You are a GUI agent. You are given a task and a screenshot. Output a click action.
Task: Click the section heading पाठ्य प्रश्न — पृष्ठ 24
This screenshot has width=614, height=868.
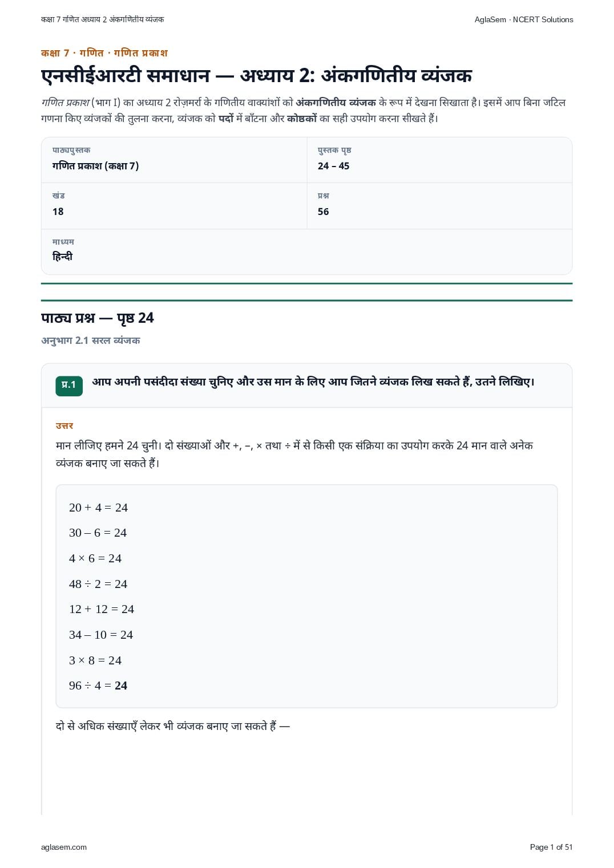click(98, 318)
